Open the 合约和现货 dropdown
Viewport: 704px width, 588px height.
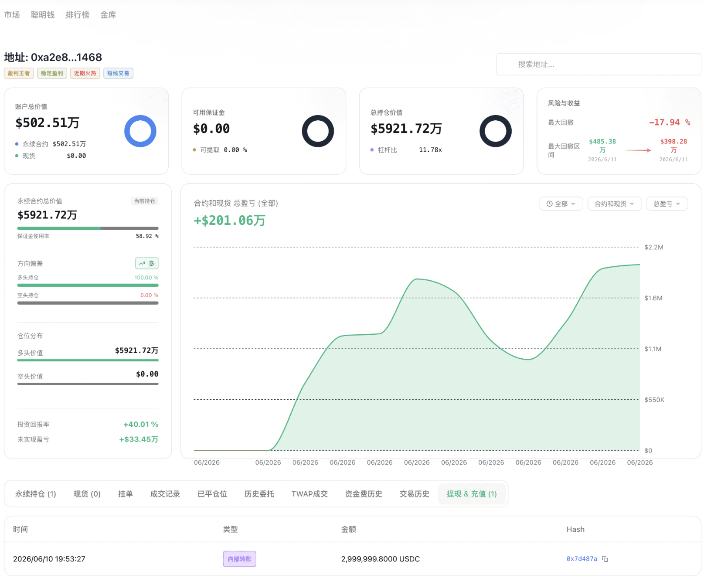(x=615, y=204)
